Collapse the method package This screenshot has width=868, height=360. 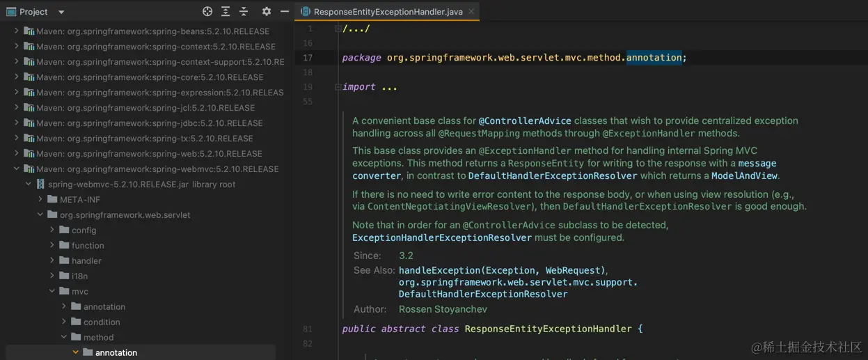click(64, 337)
